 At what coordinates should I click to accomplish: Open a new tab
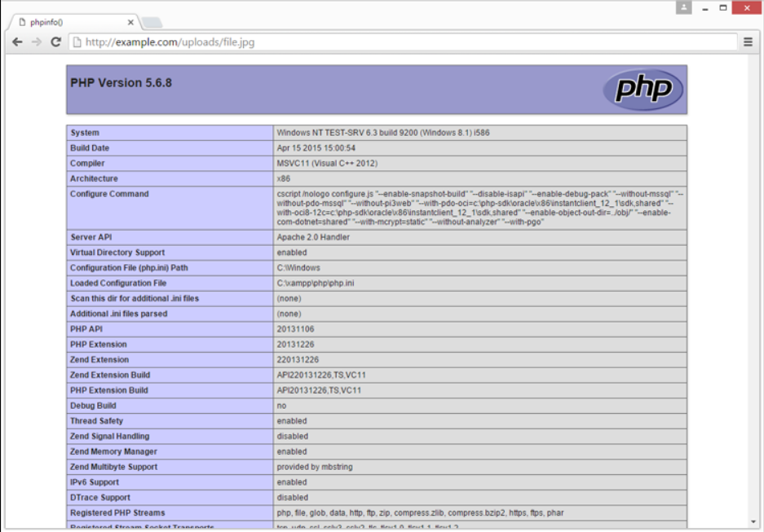pos(152,22)
